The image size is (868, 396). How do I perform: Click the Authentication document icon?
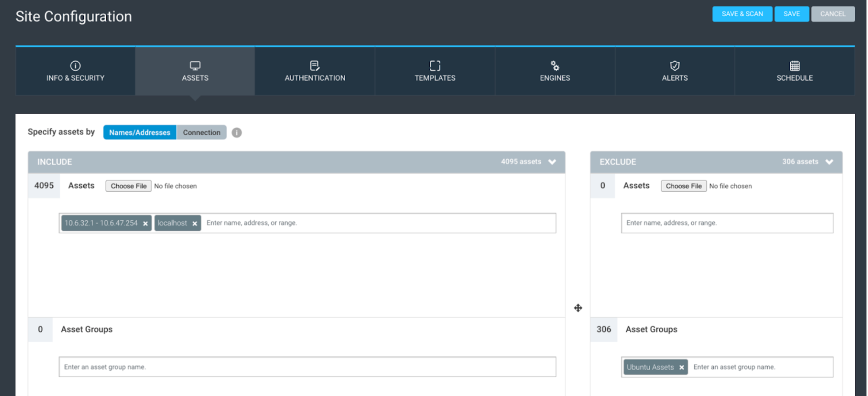(315, 65)
